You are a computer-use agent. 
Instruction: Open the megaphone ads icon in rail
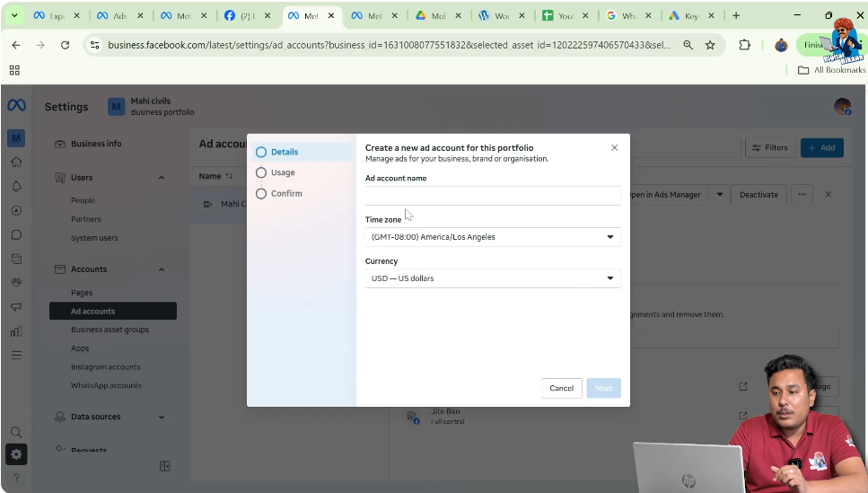(16, 307)
